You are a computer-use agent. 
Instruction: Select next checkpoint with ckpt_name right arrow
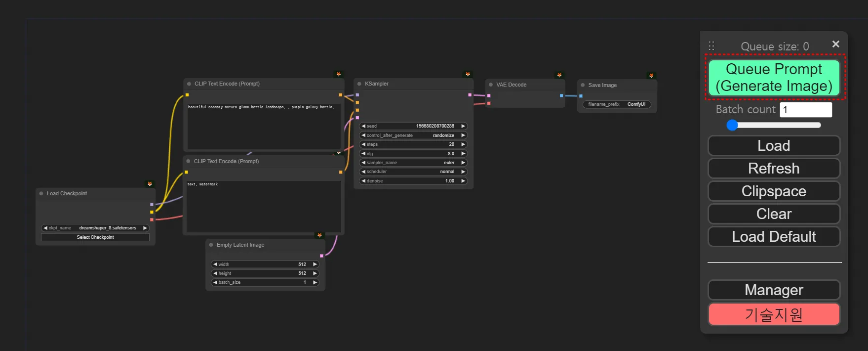145,228
